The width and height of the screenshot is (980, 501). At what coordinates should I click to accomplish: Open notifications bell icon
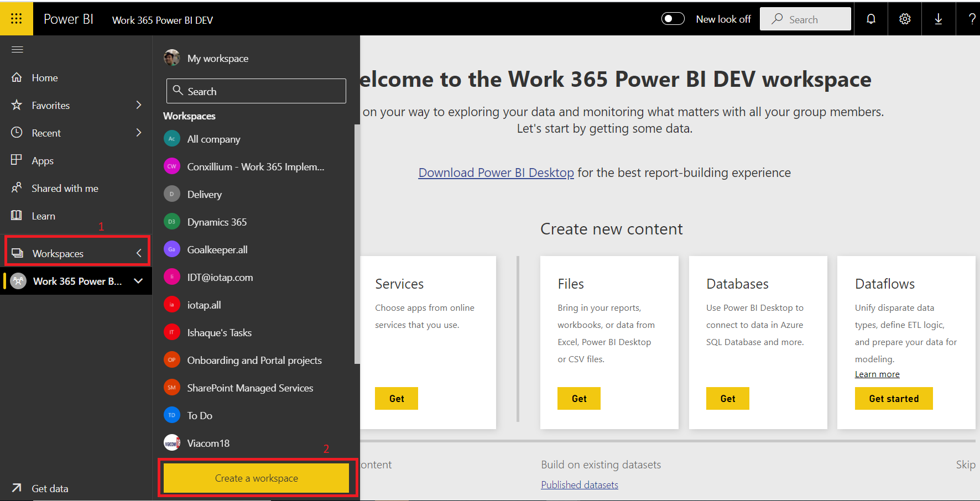[871, 19]
